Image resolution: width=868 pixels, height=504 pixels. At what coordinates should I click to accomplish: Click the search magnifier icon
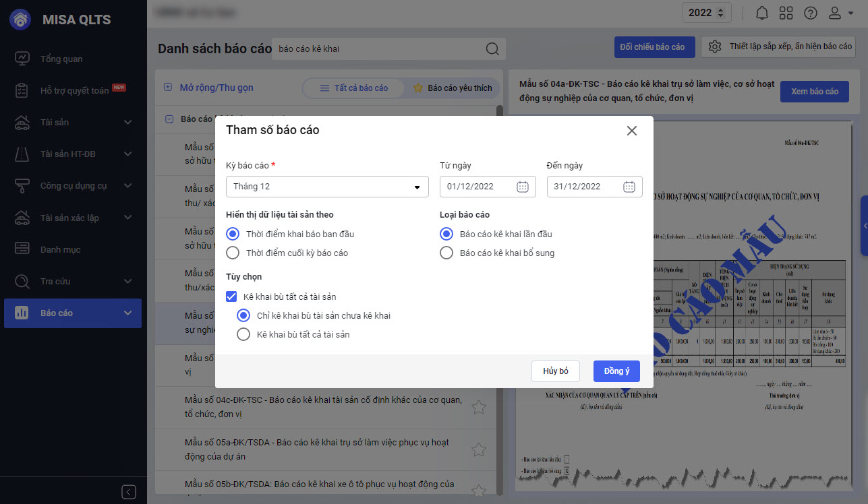[x=492, y=49]
